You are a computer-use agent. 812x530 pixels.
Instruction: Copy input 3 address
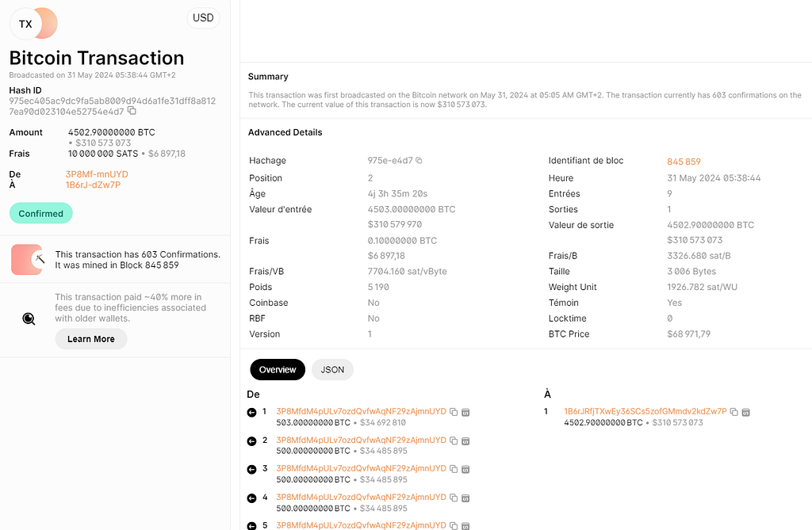(x=454, y=469)
